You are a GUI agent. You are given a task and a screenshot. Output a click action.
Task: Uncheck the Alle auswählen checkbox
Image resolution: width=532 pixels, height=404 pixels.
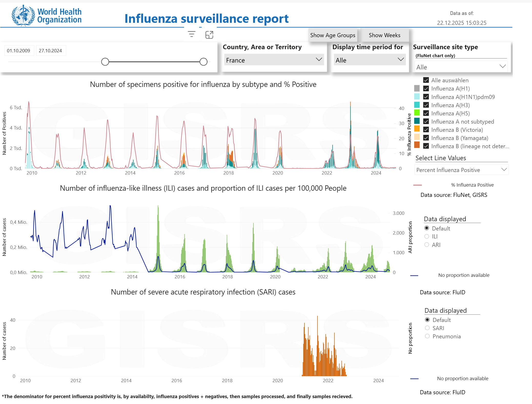pyautogui.click(x=426, y=80)
